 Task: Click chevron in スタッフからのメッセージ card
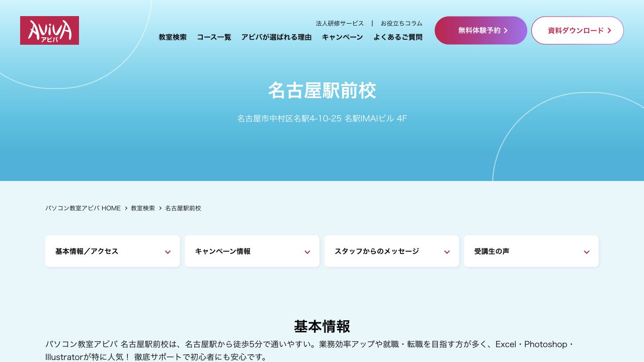pyautogui.click(x=447, y=252)
